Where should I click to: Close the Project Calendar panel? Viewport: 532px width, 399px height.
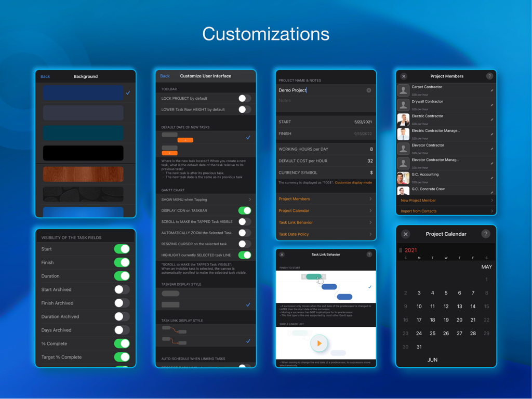coord(405,234)
